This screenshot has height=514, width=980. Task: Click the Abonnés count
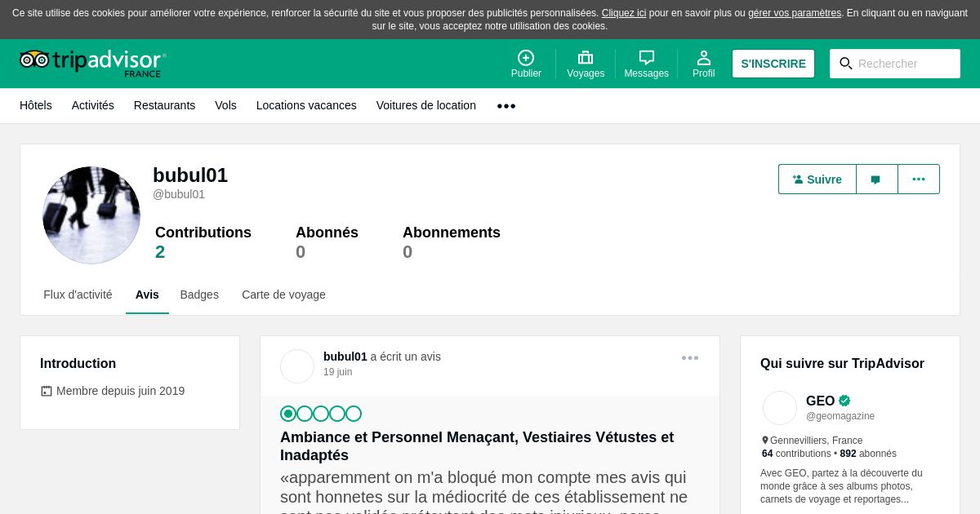tap(301, 252)
